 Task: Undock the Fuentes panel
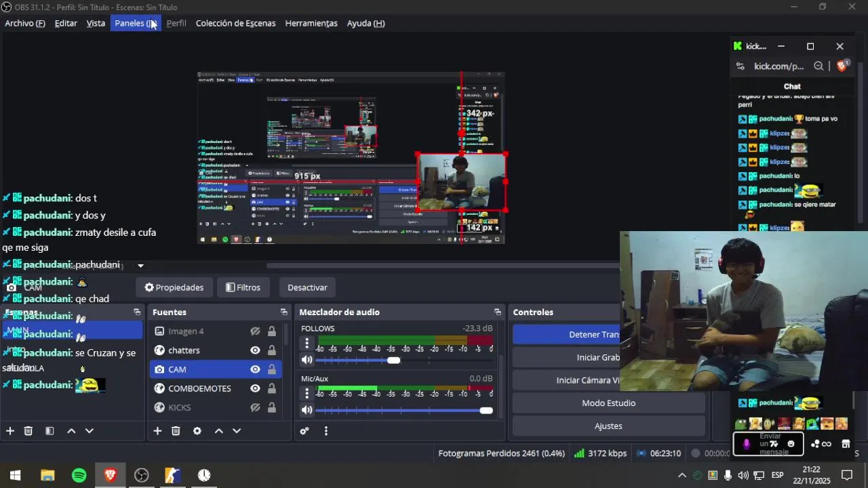283,312
